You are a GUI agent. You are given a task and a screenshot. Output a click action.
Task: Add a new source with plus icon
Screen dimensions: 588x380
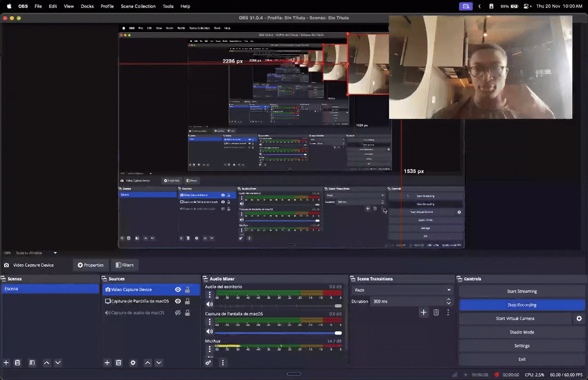[107, 362]
